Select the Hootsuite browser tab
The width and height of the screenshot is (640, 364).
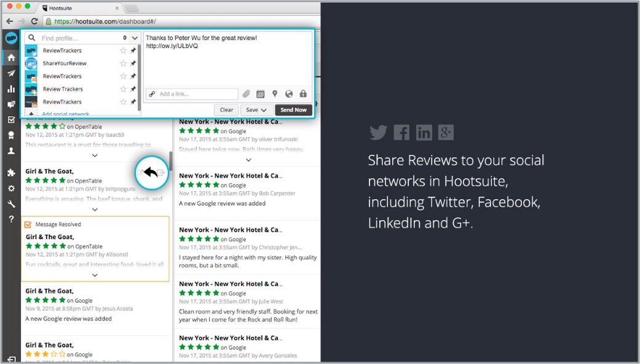pos(80,8)
